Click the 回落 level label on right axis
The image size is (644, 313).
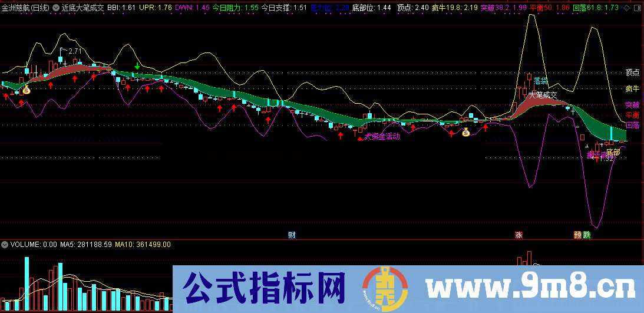(632, 126)
